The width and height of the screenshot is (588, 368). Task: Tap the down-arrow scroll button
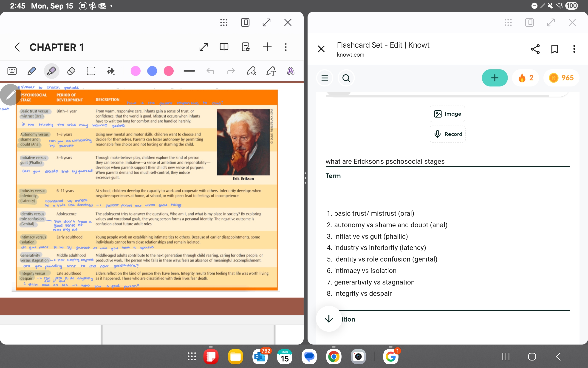329,319
